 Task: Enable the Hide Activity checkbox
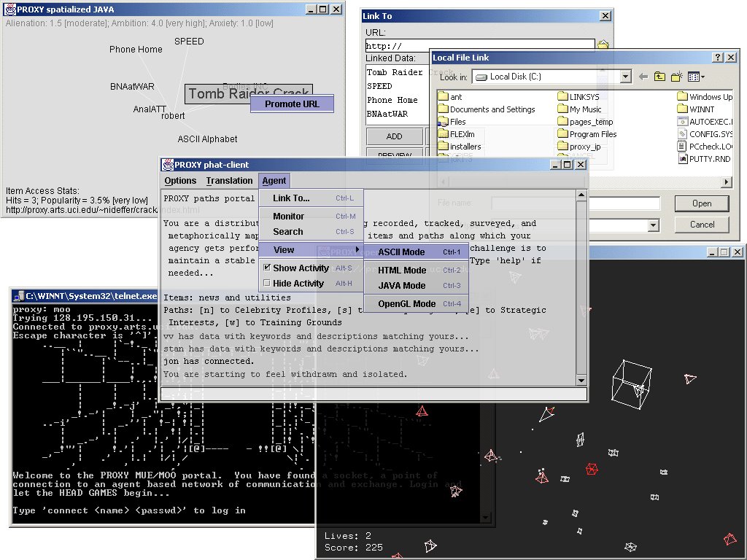[267, 284]
